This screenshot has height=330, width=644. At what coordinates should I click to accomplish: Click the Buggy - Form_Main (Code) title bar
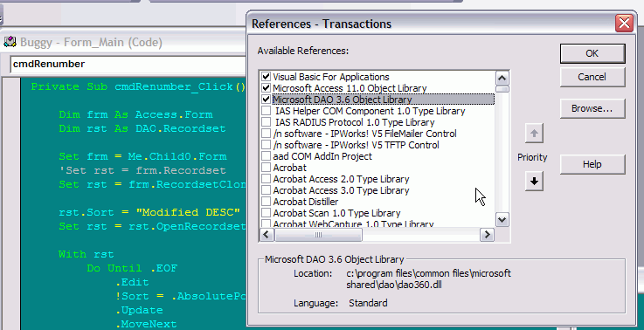(x=123, y=42)
